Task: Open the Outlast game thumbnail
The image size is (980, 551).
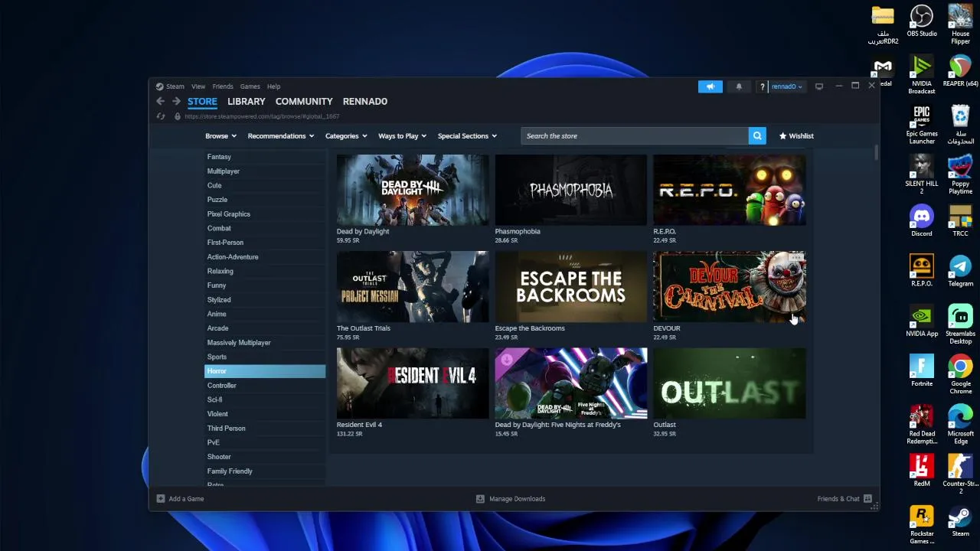Action: point(729,383)
